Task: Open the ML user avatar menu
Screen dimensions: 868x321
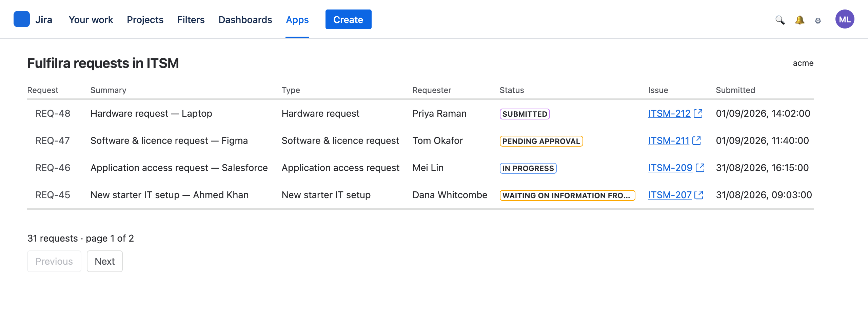Action: point(845,19)
